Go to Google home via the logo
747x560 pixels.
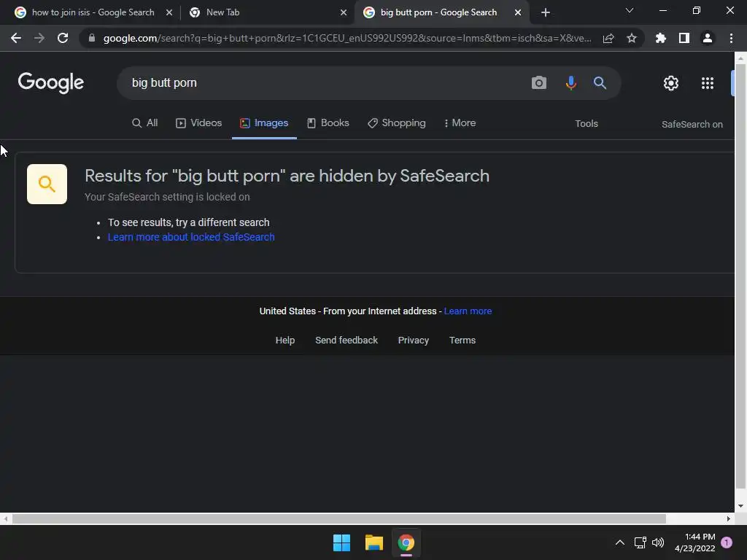[51, 82]
